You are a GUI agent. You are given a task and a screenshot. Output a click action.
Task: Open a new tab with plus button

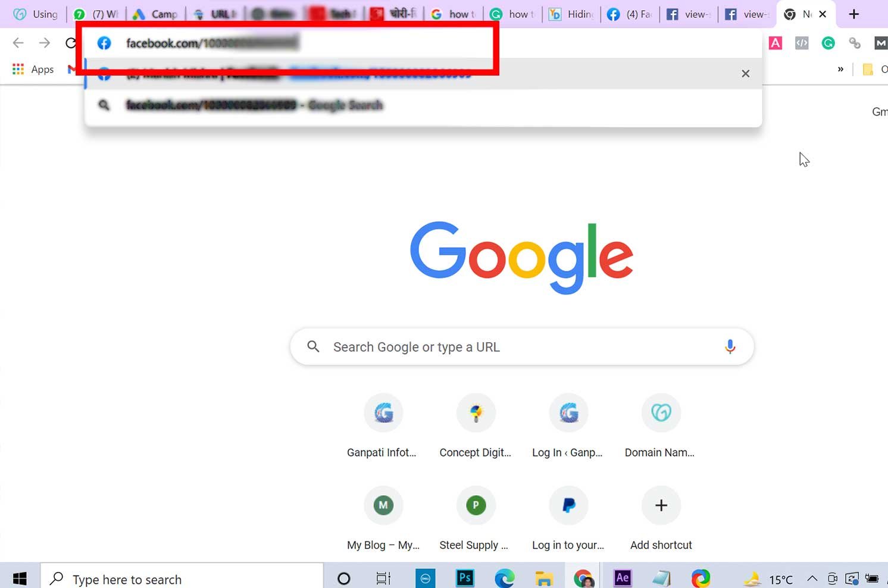point(853,14)
